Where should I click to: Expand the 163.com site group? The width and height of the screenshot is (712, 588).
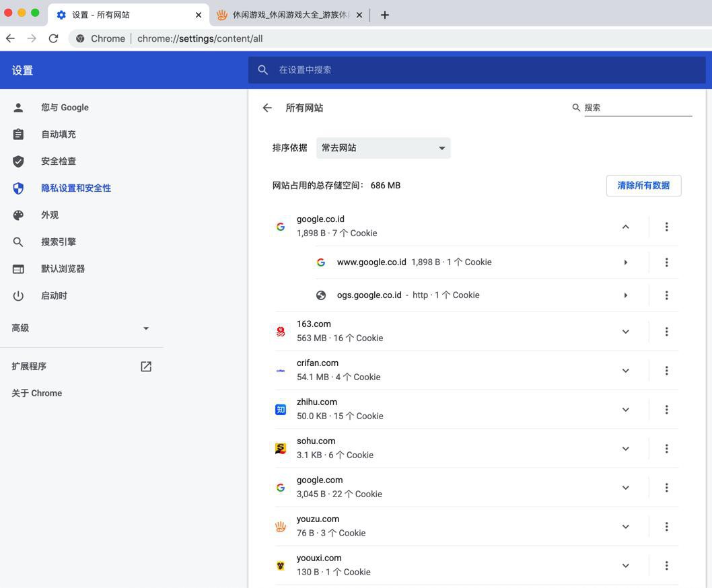click(x=625, y=332)
